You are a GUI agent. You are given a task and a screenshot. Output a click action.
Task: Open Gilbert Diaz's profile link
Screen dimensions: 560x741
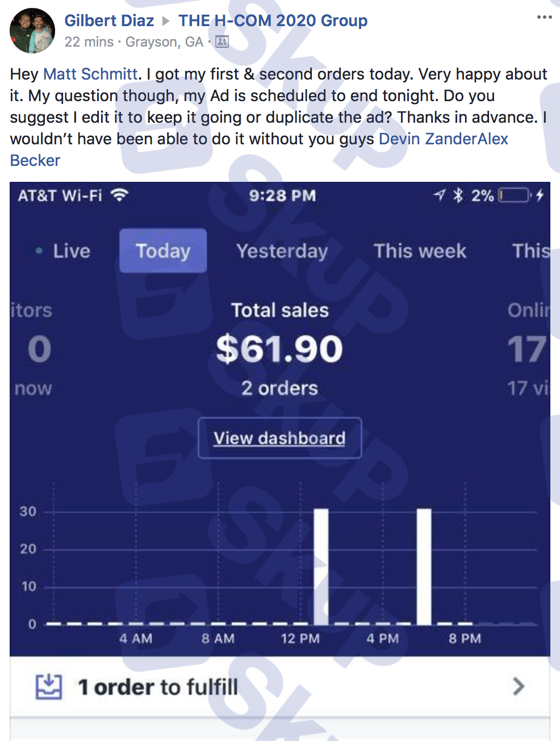click(109, 20)
